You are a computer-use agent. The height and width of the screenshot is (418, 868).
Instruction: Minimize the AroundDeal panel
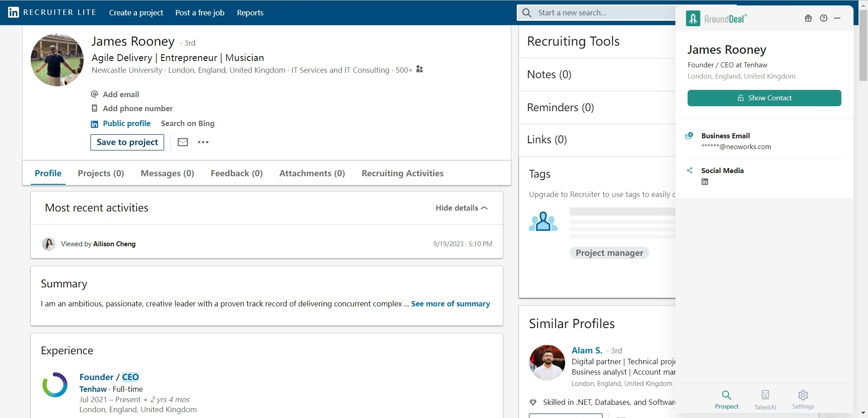click(x=838, y=19)
